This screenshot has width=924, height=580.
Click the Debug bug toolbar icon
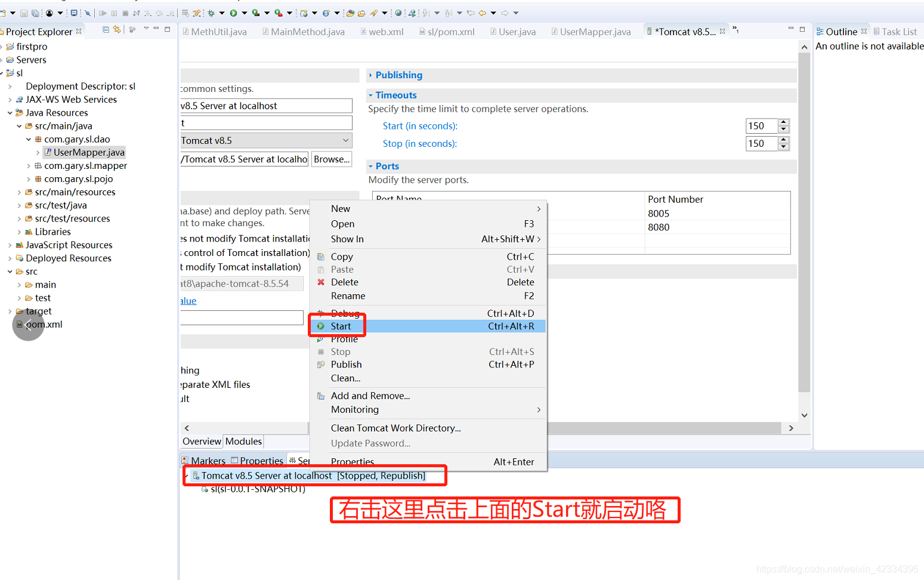click(211, 13)
